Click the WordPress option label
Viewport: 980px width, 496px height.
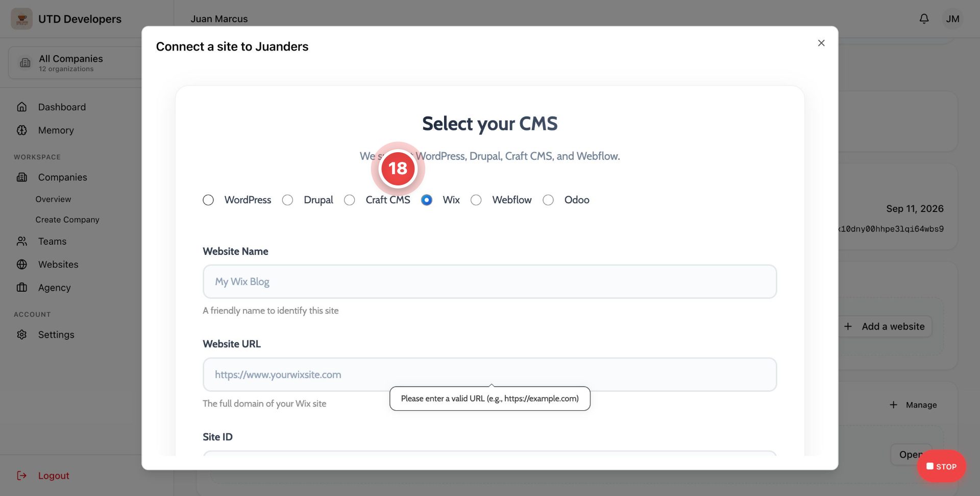[248, 200]
